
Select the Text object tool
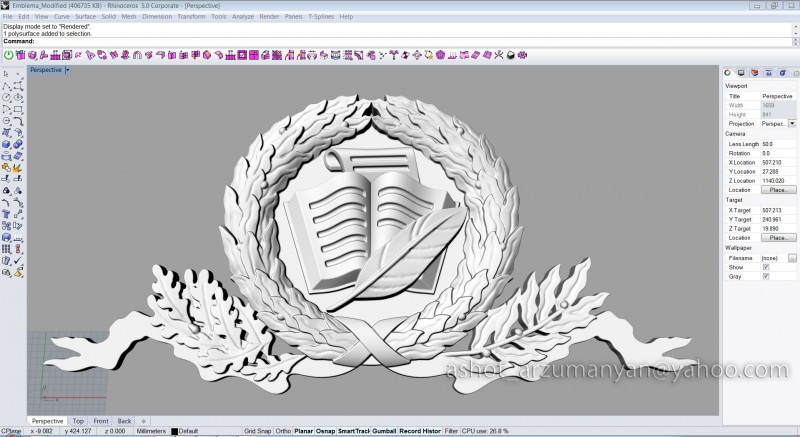(6, 214)
